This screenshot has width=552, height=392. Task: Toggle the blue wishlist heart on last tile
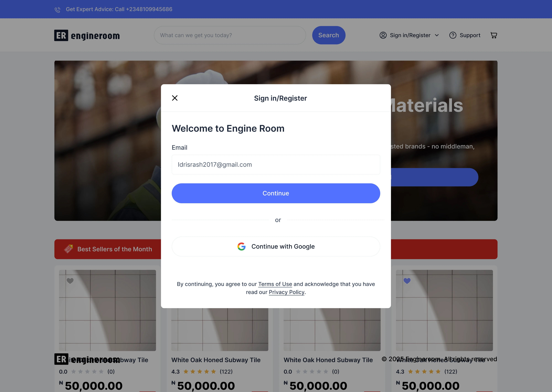click(407, 281)
